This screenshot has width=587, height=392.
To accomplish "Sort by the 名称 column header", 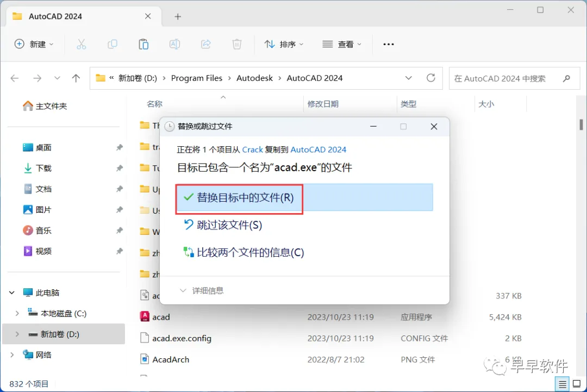I will (x=154, y=104).
